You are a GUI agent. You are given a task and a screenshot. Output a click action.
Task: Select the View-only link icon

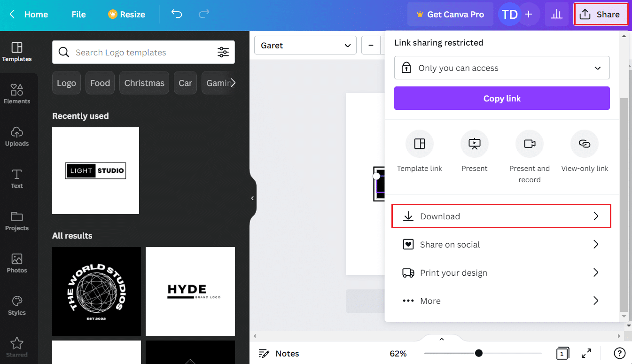[585, 144]
